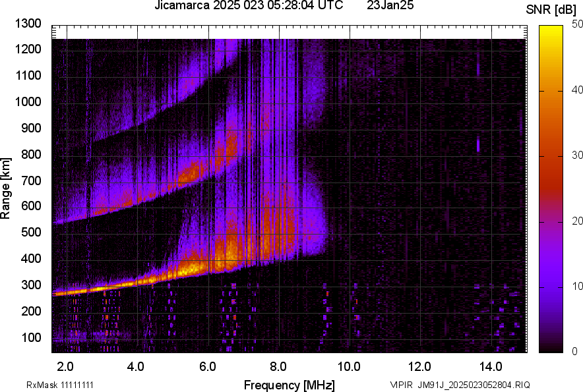Click the Range [km] axis label

(6, 188)
